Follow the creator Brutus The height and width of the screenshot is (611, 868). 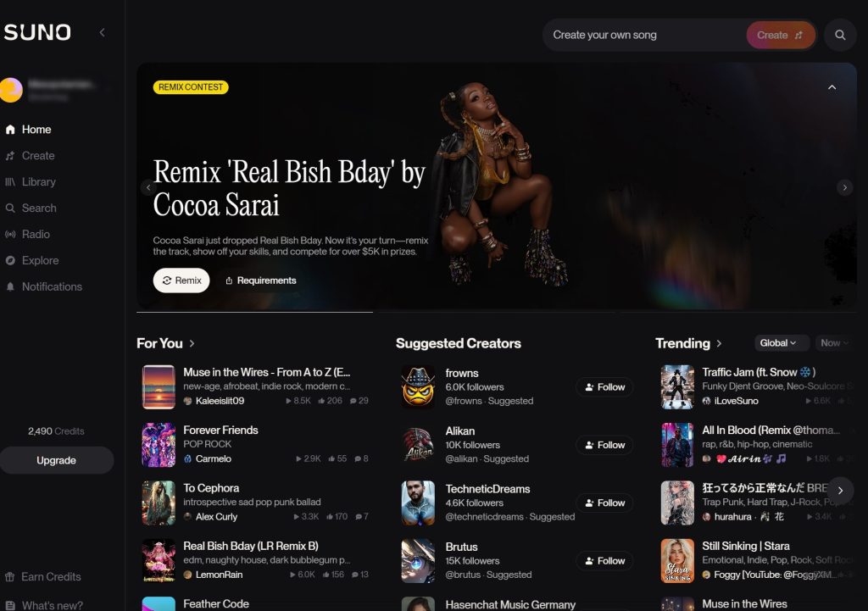[x=604, y=561]
